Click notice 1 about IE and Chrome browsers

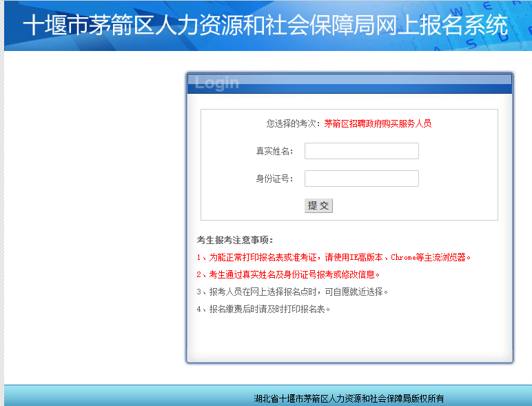pyautogui.click(x=334, y=258)
